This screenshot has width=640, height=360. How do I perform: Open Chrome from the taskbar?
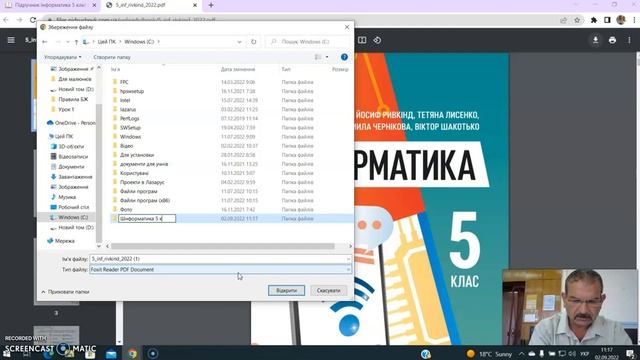coord(132,353)
